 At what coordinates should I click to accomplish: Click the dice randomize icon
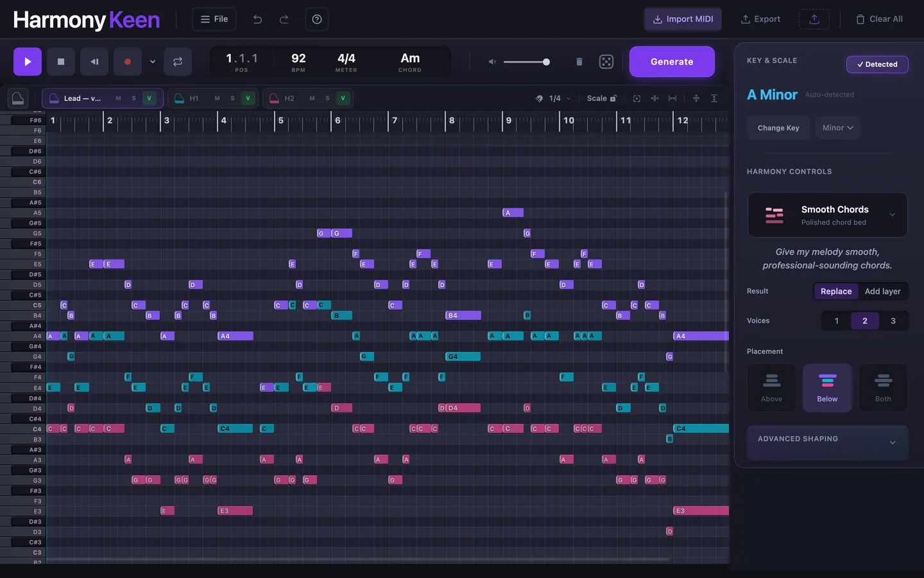click(606, 62)
